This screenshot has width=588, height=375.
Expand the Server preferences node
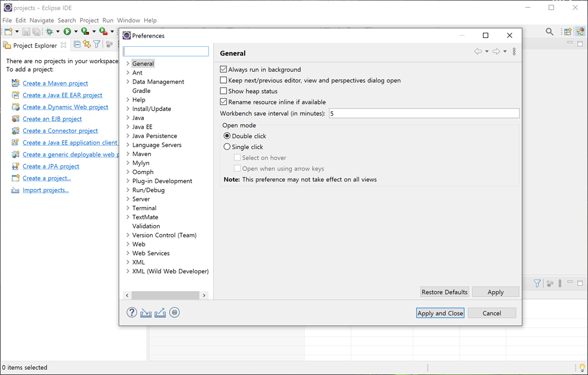click(x=128, y=199)
